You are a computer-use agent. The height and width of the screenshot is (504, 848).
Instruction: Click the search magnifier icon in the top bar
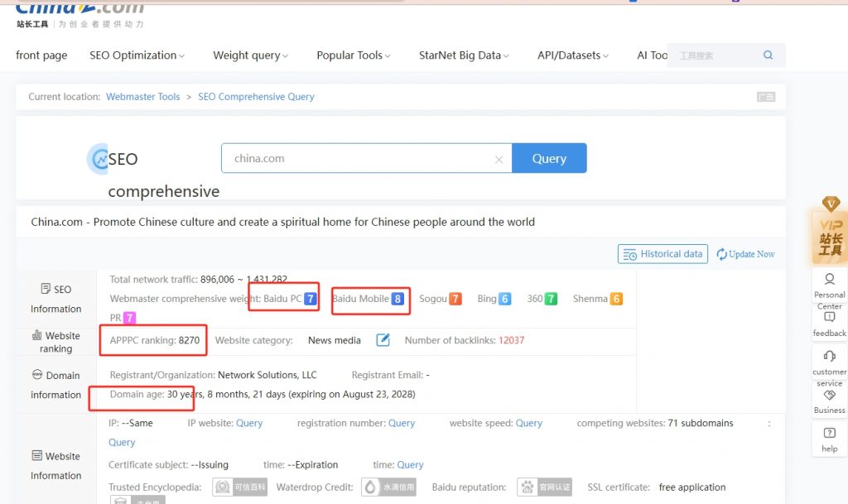click(768, 55)
